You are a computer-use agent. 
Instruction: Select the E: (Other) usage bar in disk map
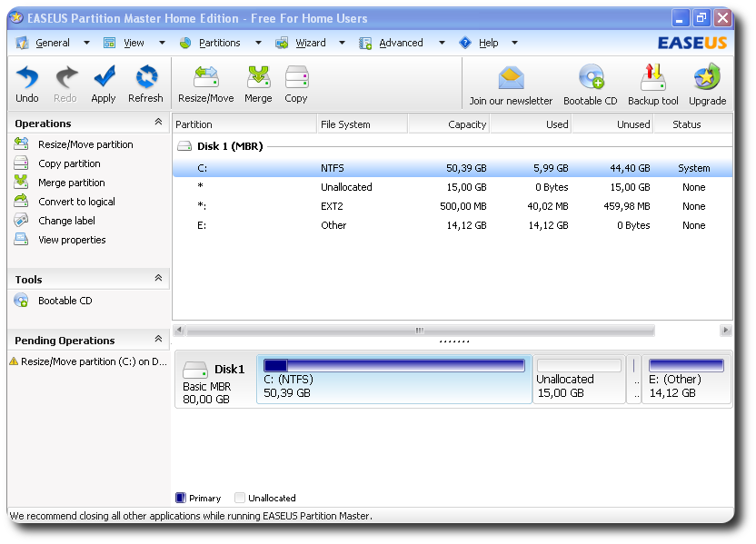(x=686, y=365)
